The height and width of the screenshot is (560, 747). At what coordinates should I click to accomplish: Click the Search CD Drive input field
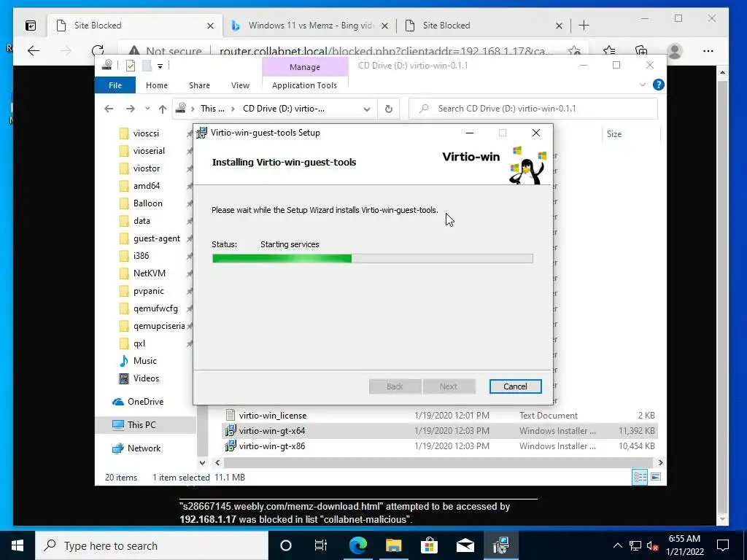533,109
